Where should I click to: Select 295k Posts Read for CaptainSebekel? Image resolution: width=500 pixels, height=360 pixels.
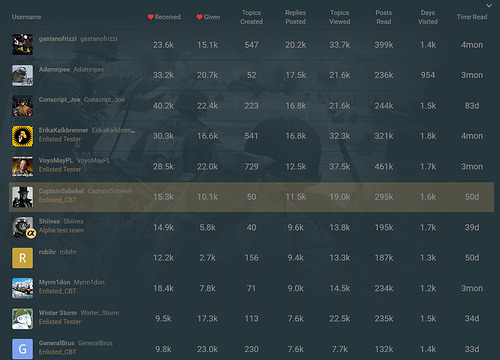[x=384, y=197]
